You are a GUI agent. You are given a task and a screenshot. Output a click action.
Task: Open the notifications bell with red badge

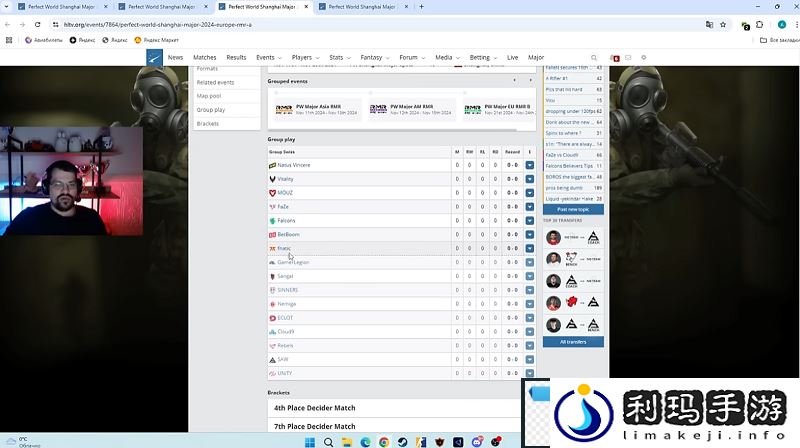[615, 58]
